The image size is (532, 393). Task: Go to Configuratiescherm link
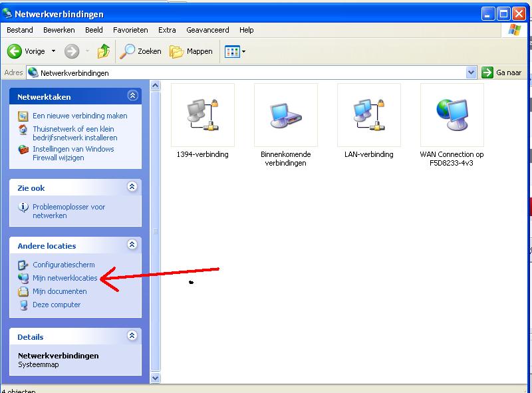64,265
